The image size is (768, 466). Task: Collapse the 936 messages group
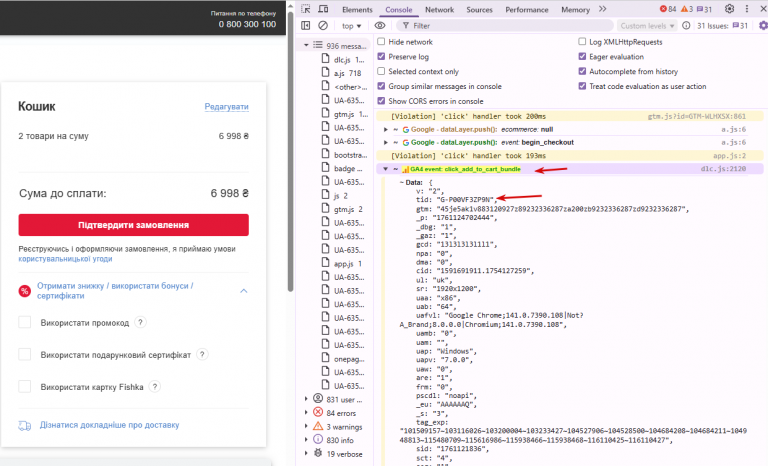[306, 45]
